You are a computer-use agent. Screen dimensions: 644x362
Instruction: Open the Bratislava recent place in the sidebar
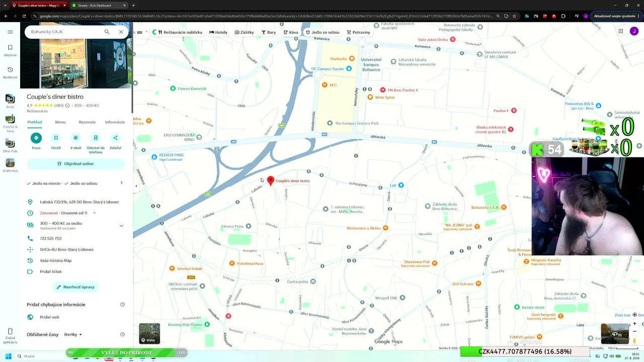click(10, 165)
